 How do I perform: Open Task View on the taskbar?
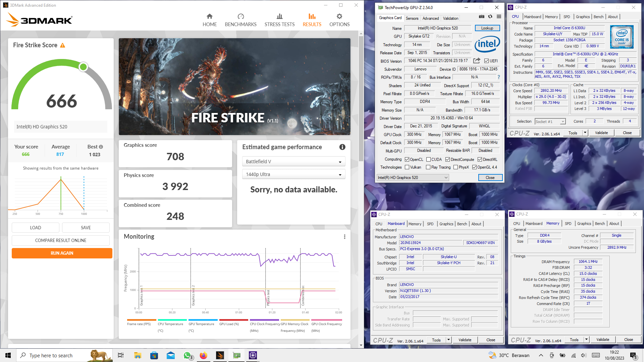click(x=121, y=355)
